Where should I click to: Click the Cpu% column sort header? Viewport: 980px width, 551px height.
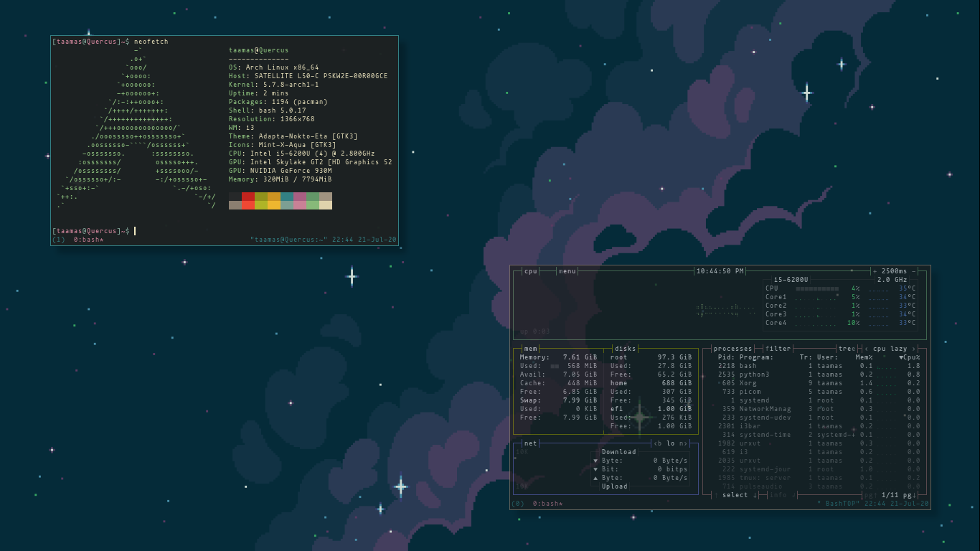[x=910, y=357]
